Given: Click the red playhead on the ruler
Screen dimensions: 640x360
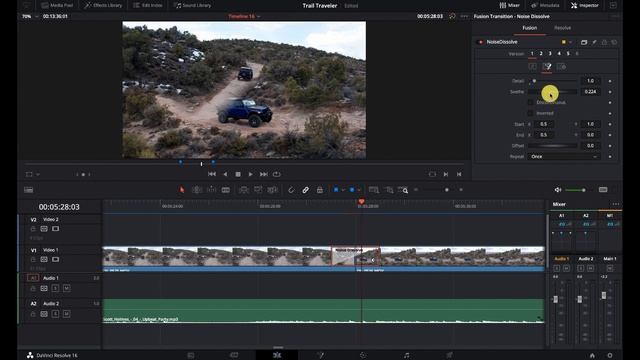Looking at the screenshot, I should [361, 202].
